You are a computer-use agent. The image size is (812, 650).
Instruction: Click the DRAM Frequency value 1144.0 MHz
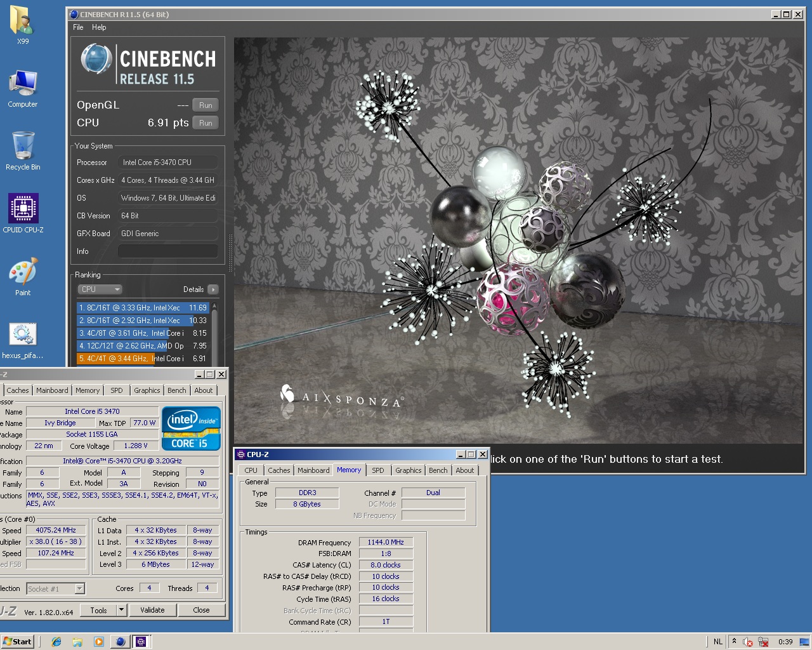coord(386,542)
